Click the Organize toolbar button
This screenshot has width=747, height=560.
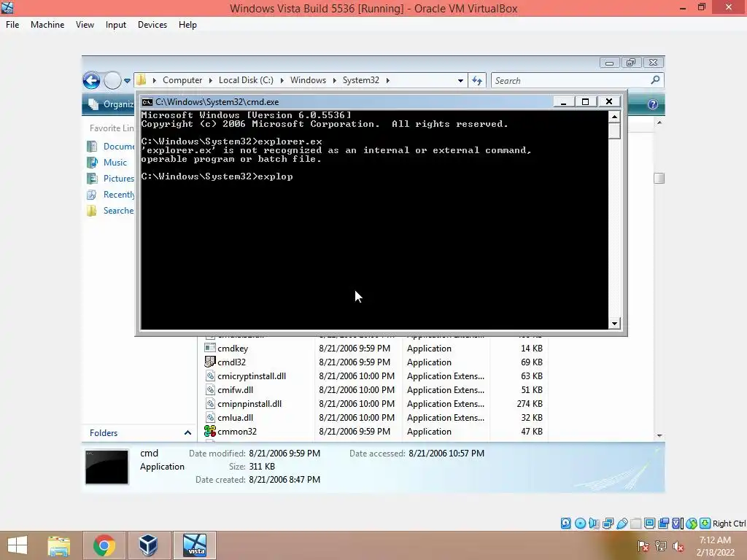click(111, 104)
